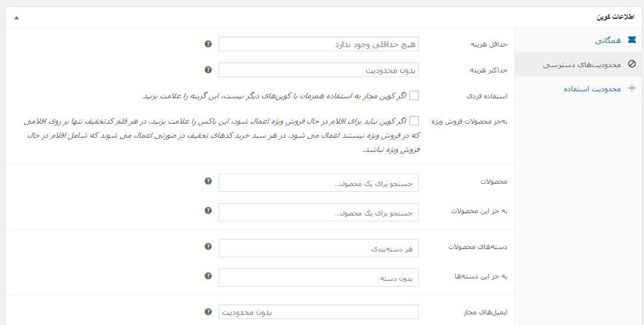Click the individual use description text
The width and height of the screenshot is (644, 325).
coord(275,96)
